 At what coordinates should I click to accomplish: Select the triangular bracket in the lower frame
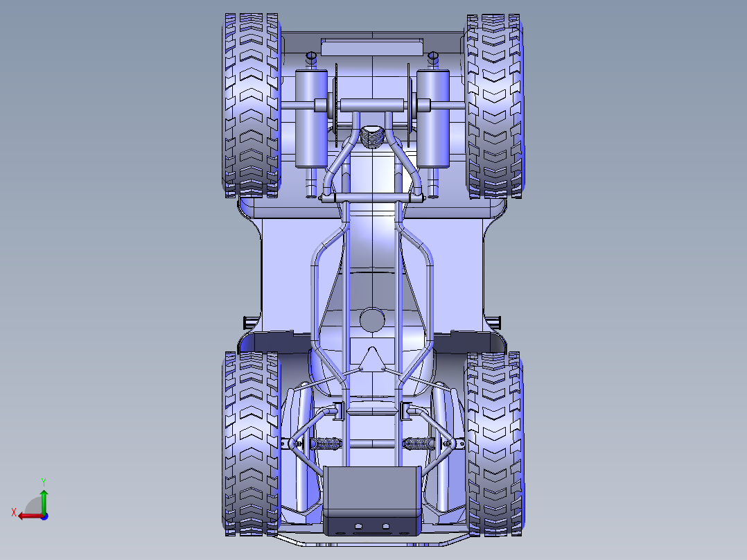pyautogui.click(x=372, y=359)
